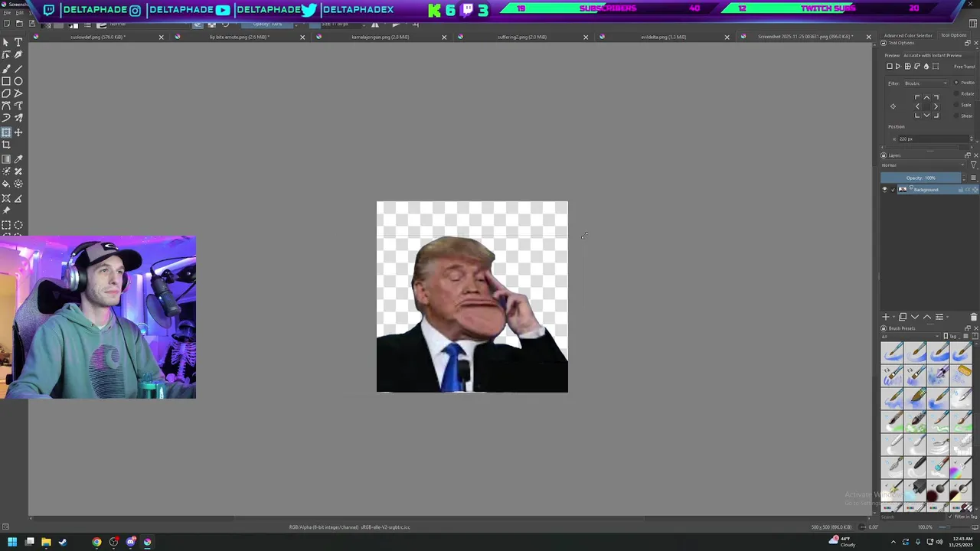The image size is (980, 551).
Task: Select the Measure tool
Action: [18, 198]
